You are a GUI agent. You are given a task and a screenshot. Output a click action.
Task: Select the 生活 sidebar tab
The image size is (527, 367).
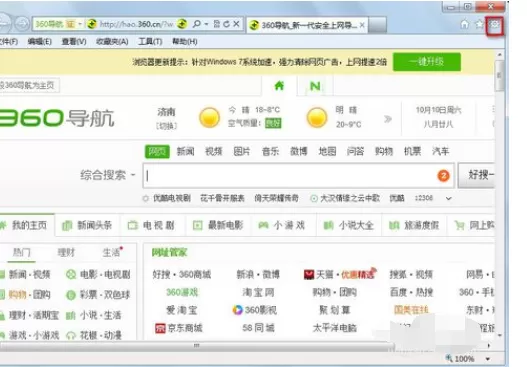(x=112, y=252)
